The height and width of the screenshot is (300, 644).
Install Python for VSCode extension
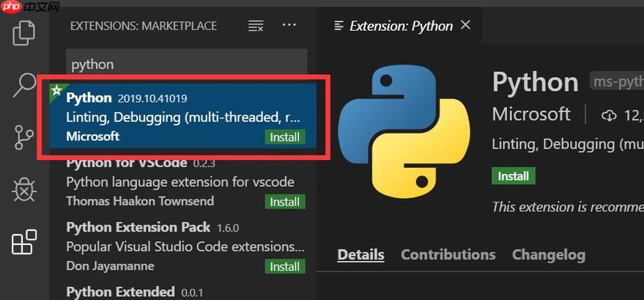[285, 202]
